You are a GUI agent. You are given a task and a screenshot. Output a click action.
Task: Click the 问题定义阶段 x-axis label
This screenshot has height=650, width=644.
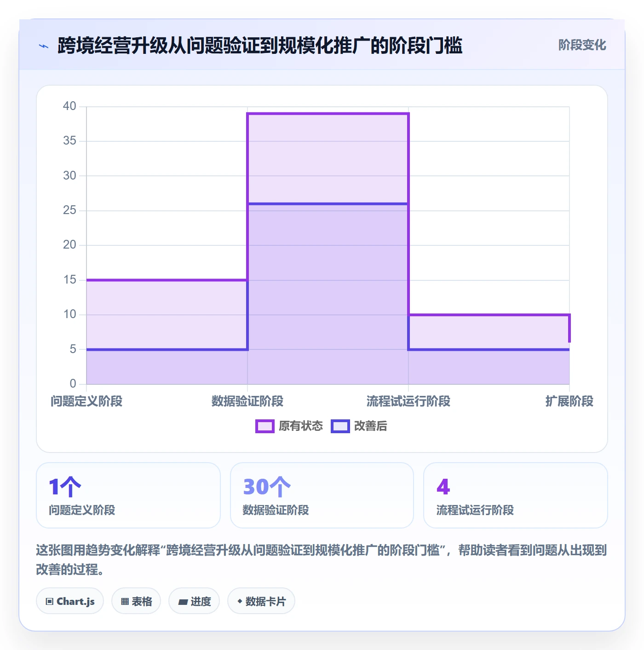coord(86,401)
